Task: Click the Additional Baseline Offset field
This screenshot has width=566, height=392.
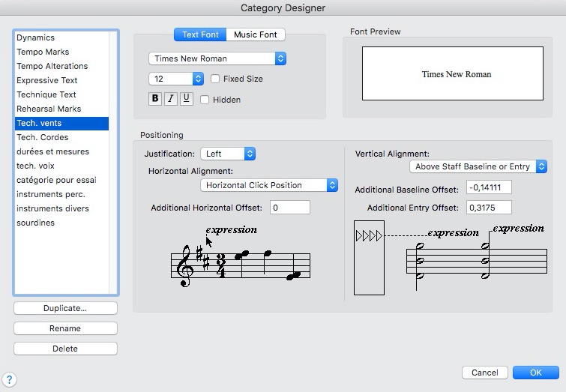Action: (x=489, y=188)
